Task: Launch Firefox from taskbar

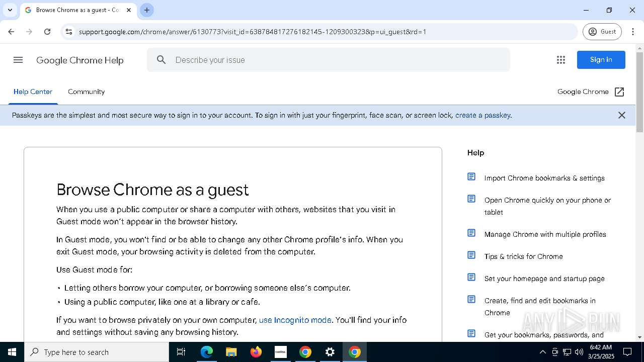Action: pos(256,352)
